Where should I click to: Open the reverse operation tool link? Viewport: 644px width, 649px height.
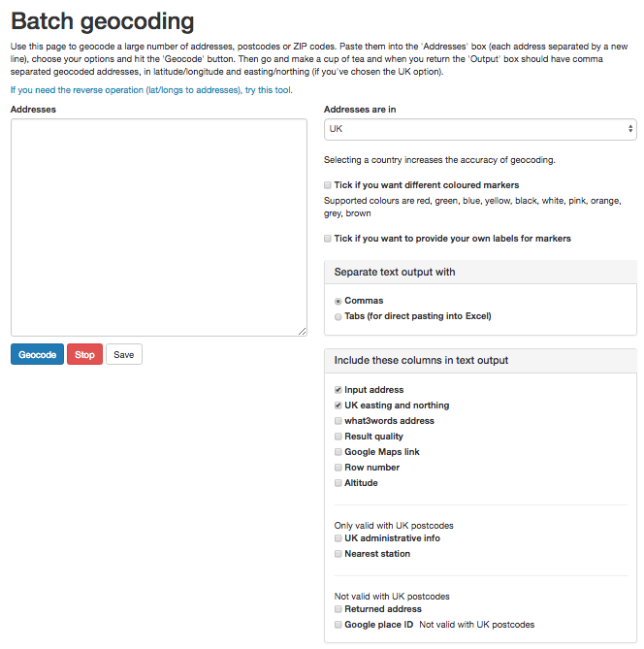pyautogui.click(x=151, y=90)
